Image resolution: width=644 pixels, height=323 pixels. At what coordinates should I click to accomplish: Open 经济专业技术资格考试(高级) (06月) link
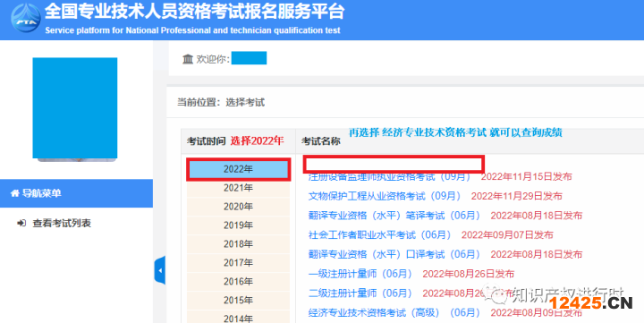click(x=394, y=313)
